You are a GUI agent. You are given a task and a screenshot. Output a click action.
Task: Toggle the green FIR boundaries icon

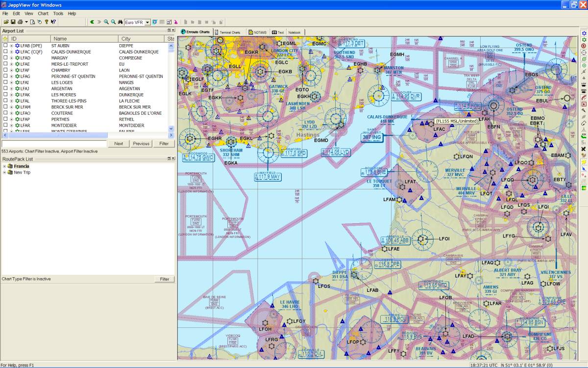(x=584, y=136)
